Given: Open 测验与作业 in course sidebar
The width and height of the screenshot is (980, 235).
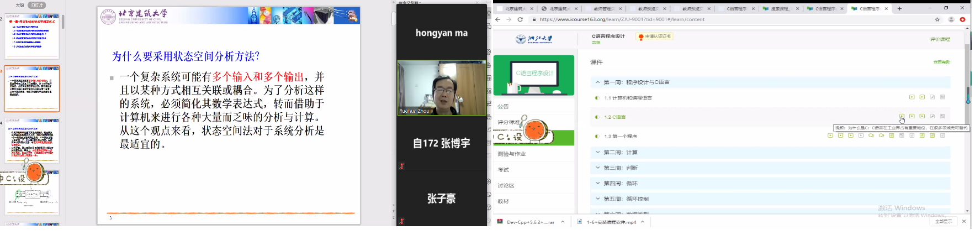Looking at the screenshot, I should [x=511, y=154].
